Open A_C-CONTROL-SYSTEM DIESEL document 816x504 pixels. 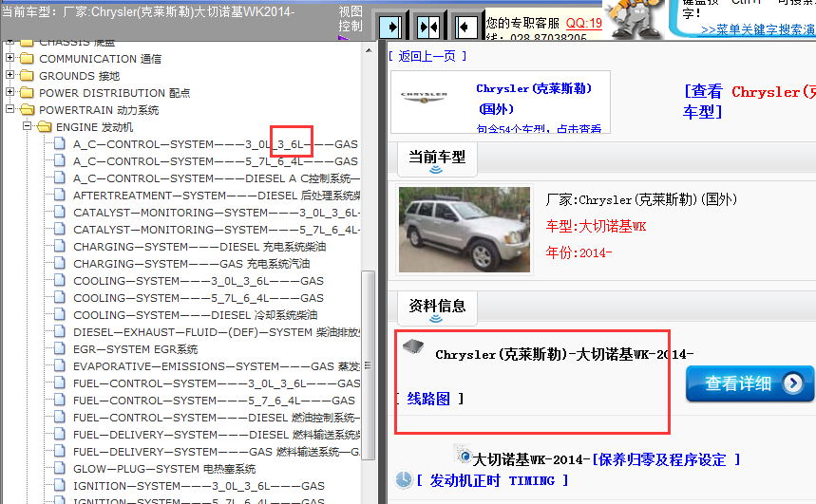(217, 178)
